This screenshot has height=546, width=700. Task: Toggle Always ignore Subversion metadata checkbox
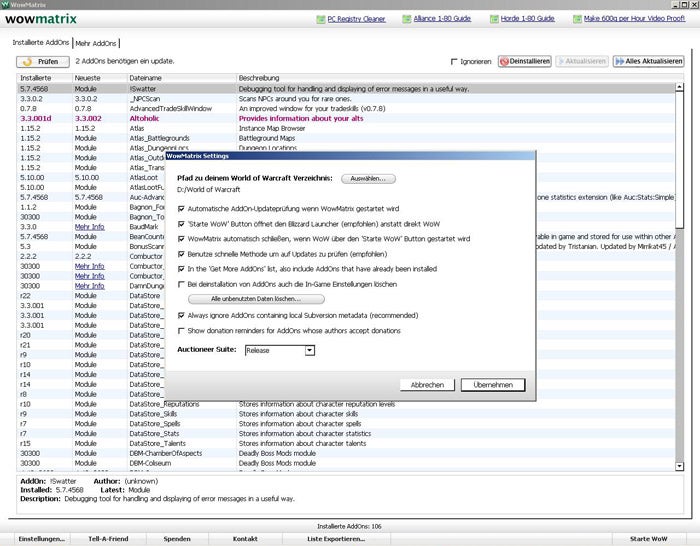point(181,316)
